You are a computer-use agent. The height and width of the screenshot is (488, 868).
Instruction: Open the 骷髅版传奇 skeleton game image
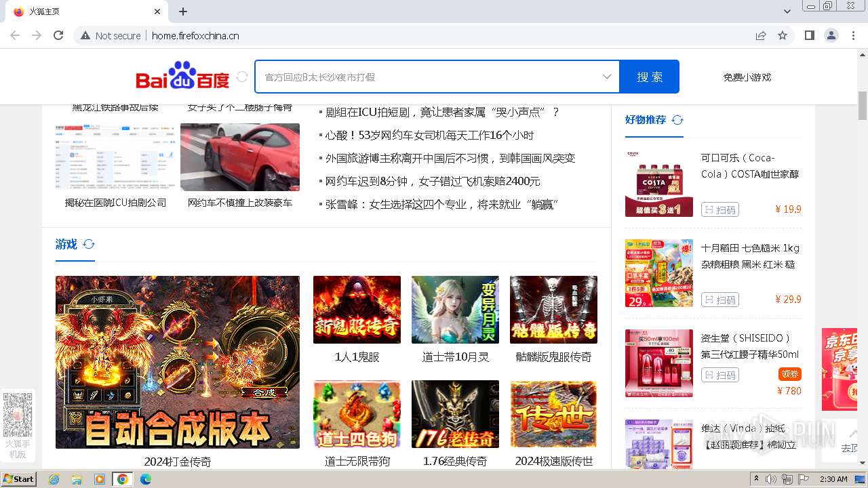(x=553, y=310)
